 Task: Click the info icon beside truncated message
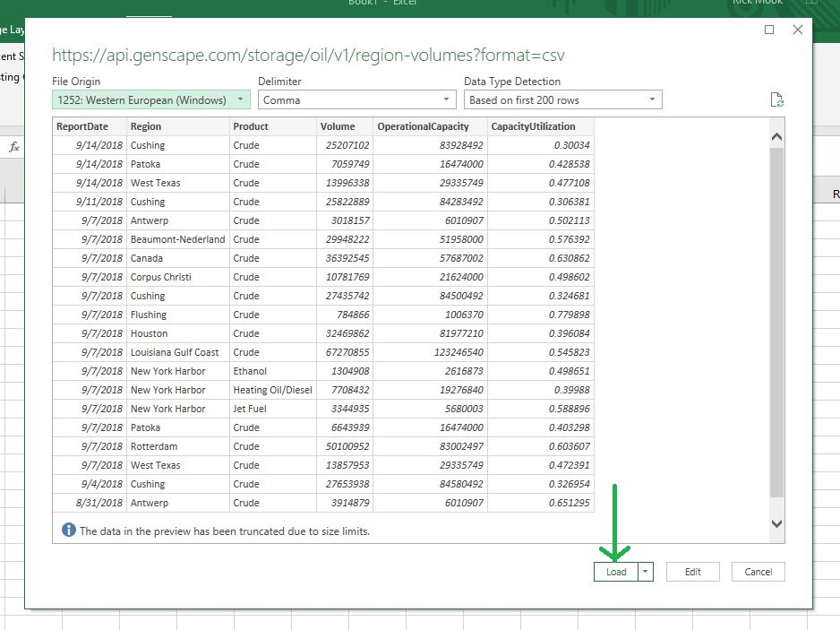[69, 531]
